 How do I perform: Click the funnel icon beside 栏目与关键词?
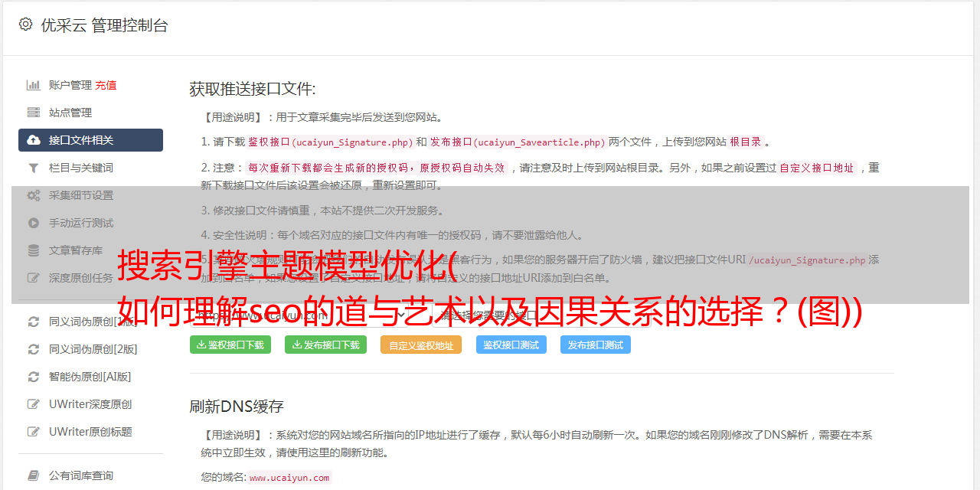click(34, 168)
